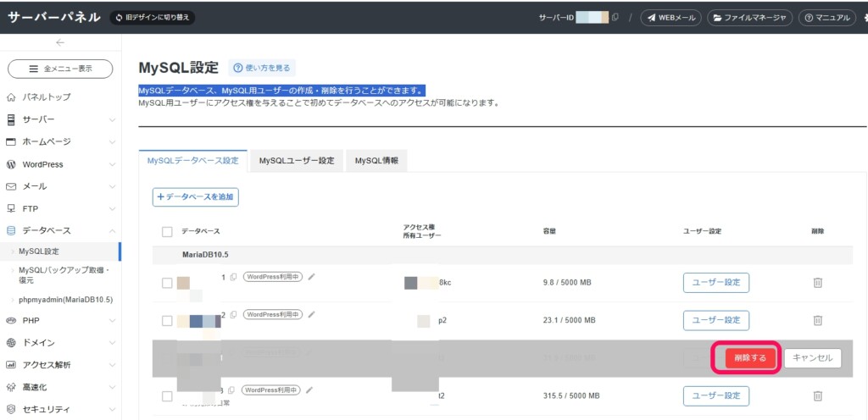The image size is (868, 420).
Task: Click the trash icon in the 315.5 MB row
Action: [818, 395]
